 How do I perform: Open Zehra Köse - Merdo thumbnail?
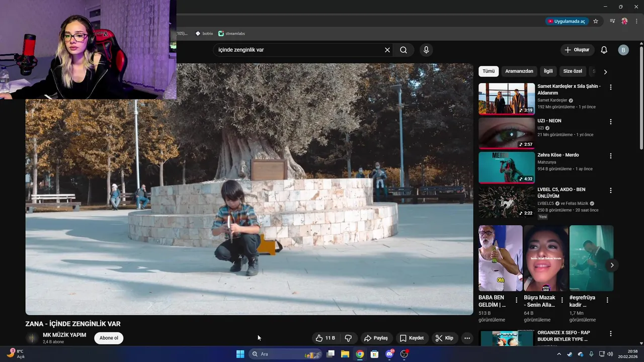click(x=507, y=167)
